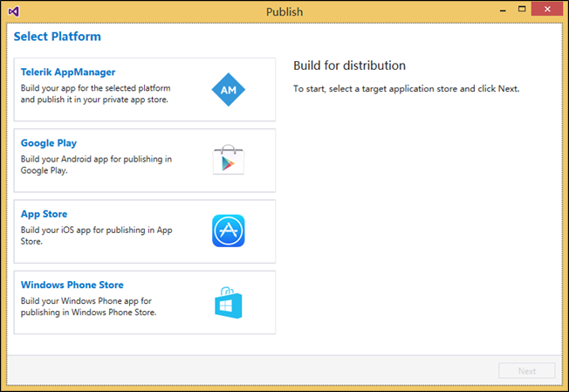Select the Google Play heading

[49, 143]
